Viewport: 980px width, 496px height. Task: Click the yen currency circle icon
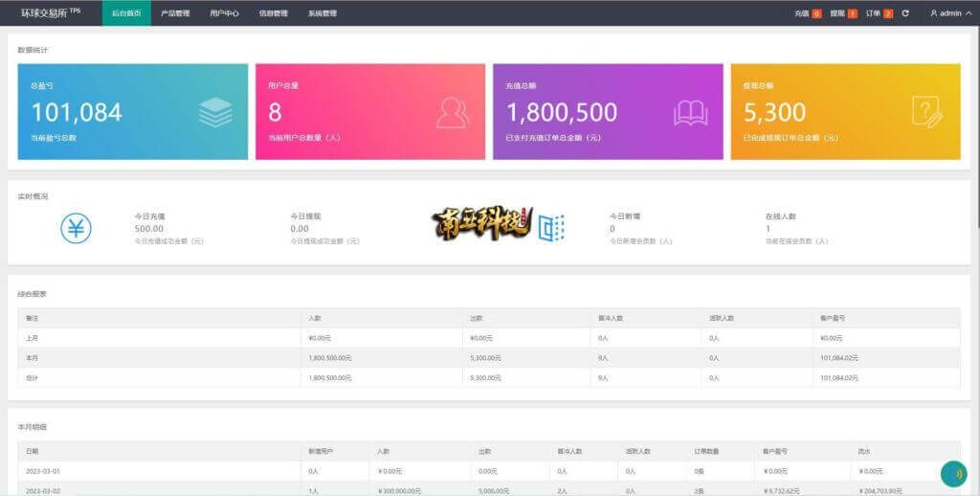pyautogui.click(x=76, y=228)
